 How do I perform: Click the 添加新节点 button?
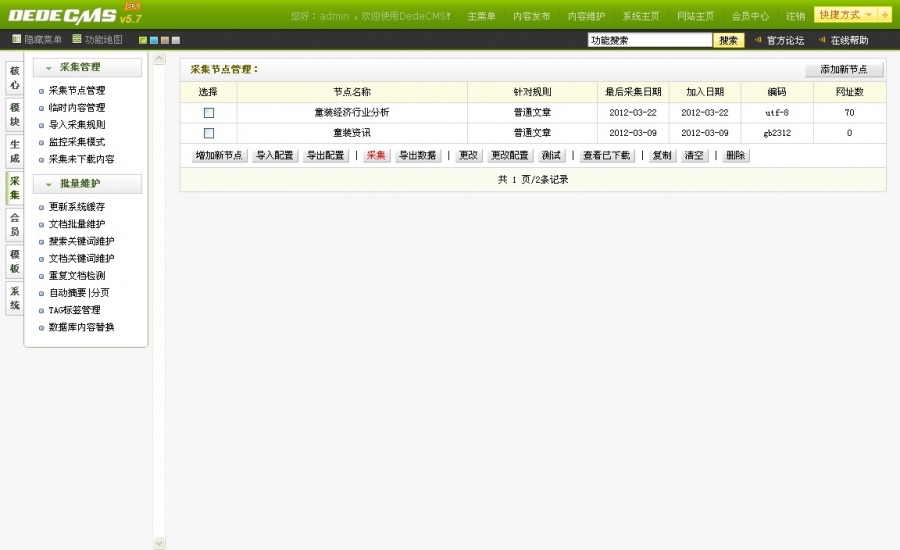tap(844, 69)
